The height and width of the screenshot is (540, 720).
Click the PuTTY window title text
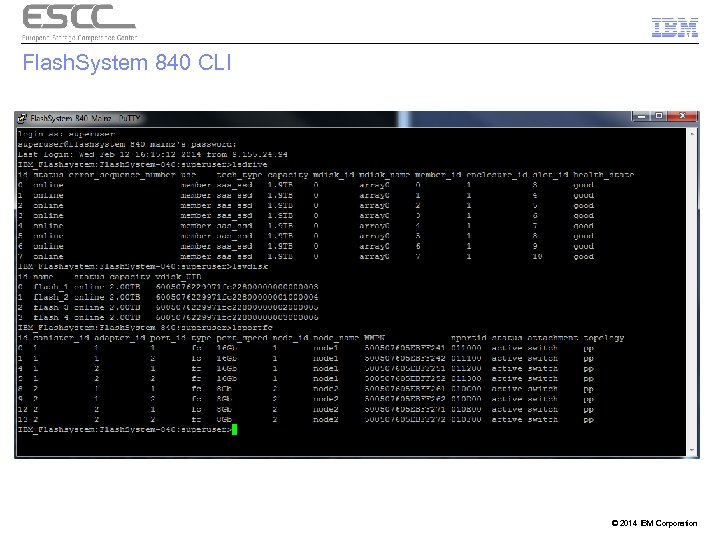pos(85,118)
